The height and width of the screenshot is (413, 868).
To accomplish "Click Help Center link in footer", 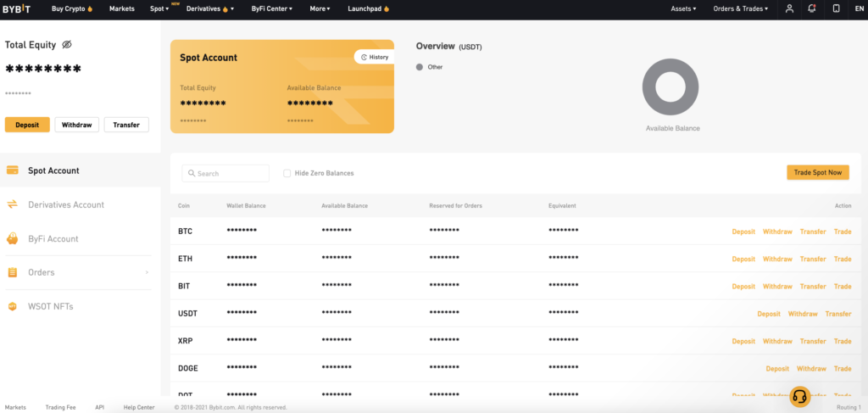I will click(x=139, y=407).
